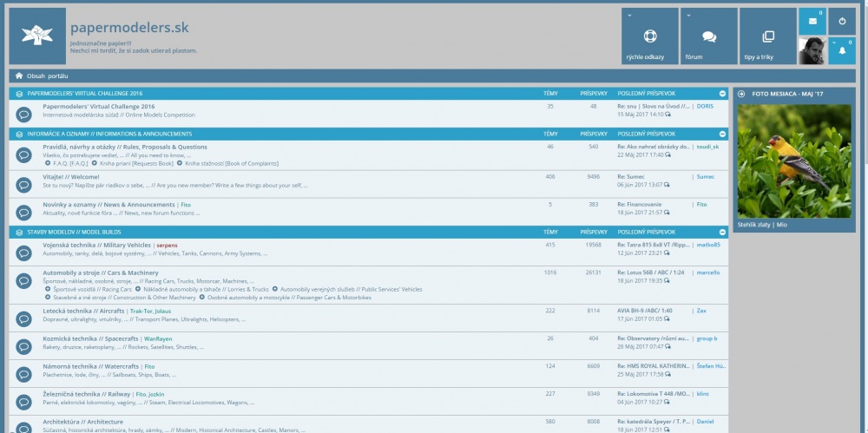Open Železničná technika // Railway forum
This screenshot has height=433, width=868.
pos(86,394)
